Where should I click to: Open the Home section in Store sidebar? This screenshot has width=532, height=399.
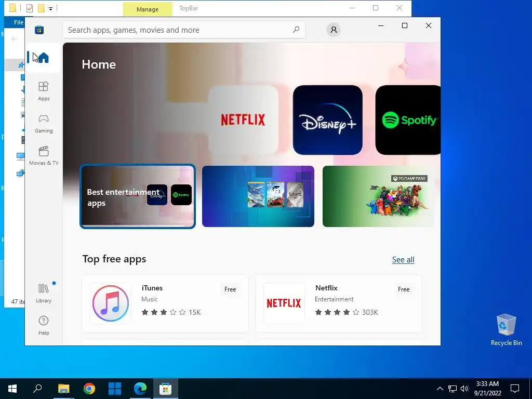pyautogui.click(x=44, y=58)
